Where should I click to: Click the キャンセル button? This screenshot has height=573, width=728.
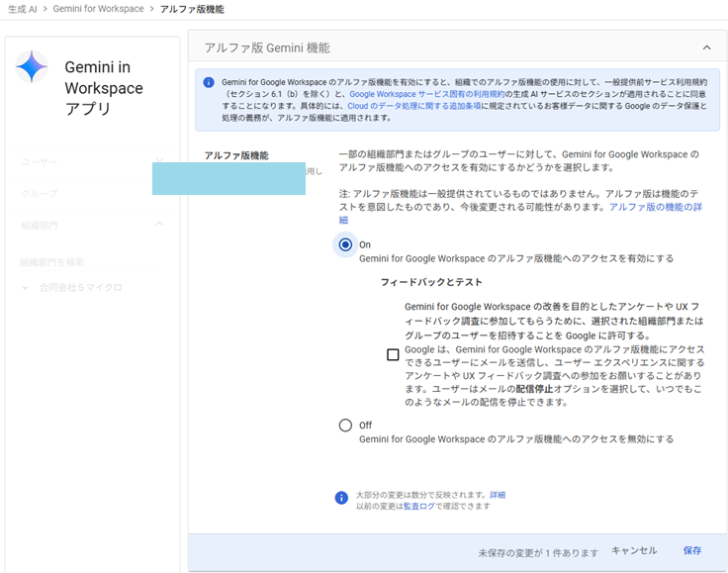(x=634, y=550)
